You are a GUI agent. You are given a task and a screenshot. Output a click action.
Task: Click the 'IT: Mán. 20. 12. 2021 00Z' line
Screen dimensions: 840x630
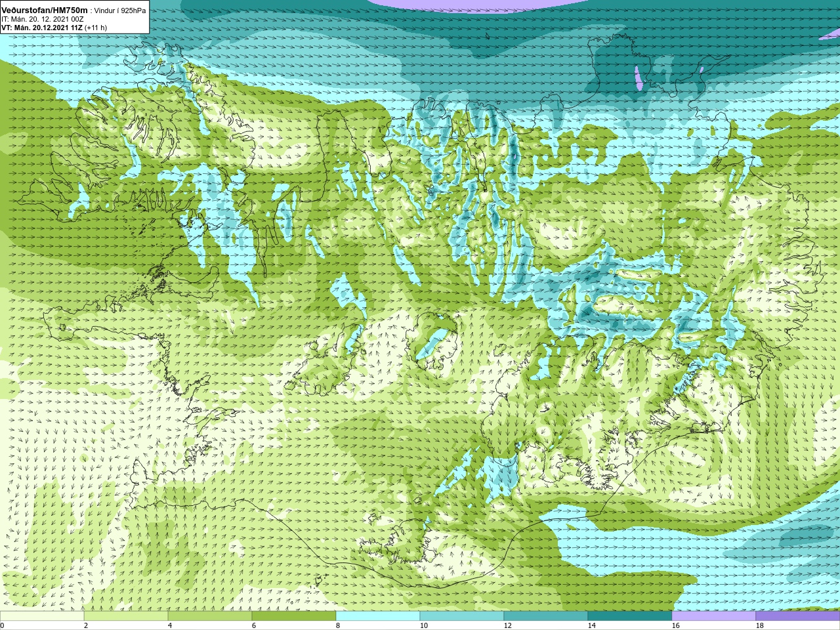click(41, 20)
